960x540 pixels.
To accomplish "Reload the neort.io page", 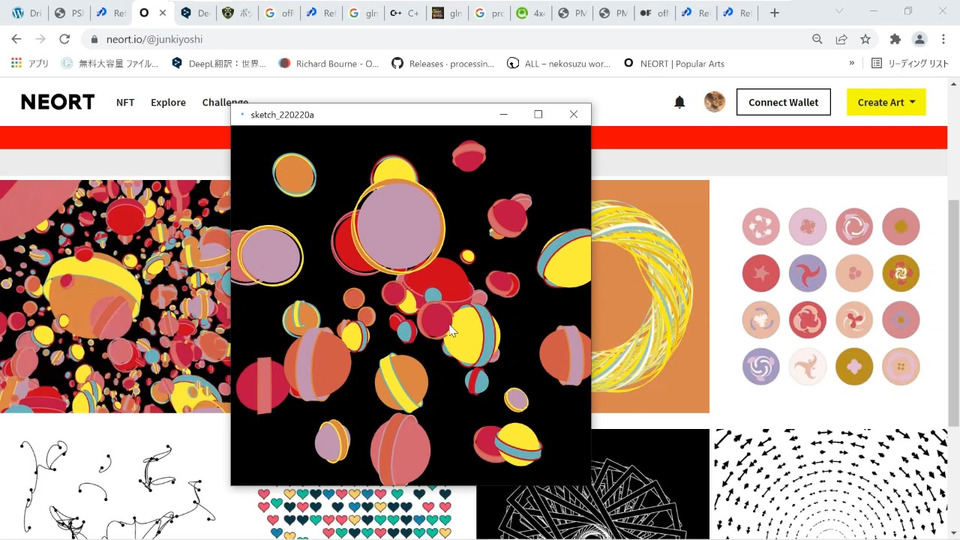I will point(64,39).
